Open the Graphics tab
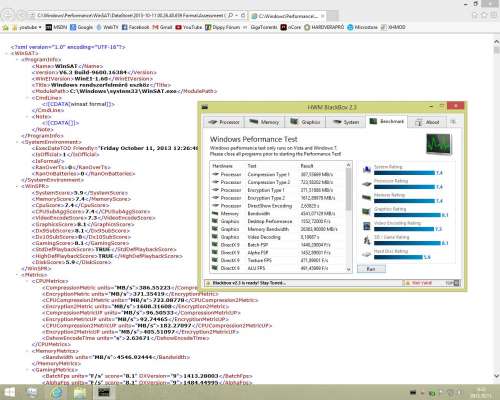The height and width of the screenshot is (400, 500). coord(305,122)
